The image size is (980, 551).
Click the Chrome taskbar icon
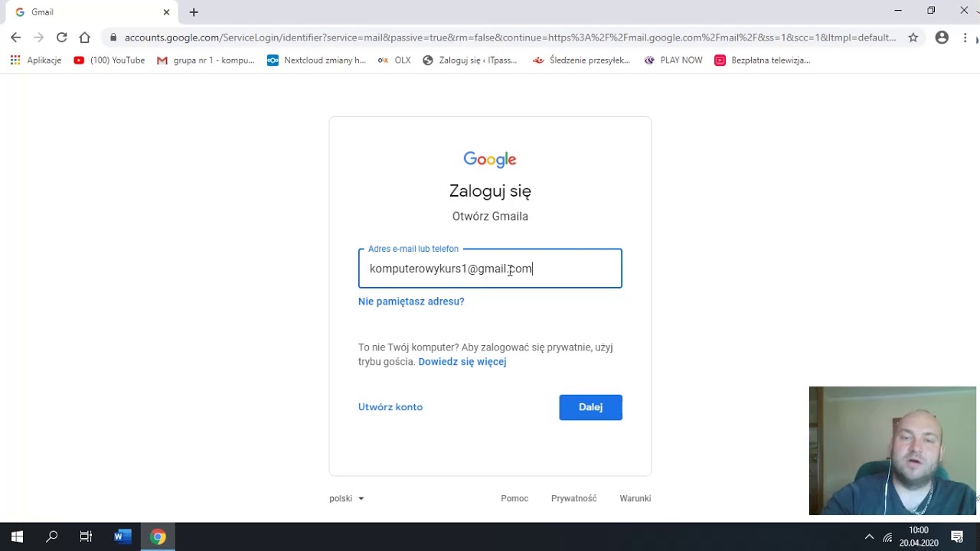[158, 536]
